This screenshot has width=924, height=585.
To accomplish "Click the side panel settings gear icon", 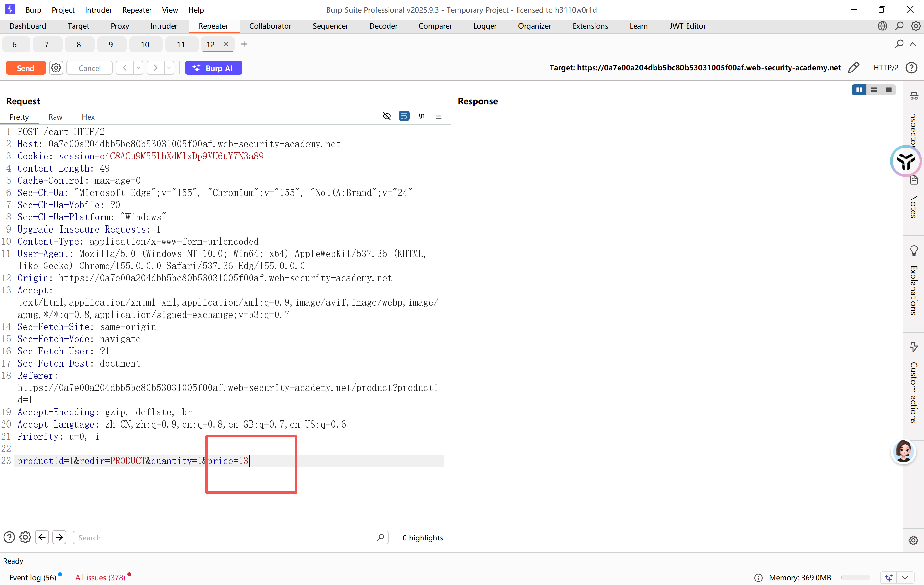I will point(914,540).
